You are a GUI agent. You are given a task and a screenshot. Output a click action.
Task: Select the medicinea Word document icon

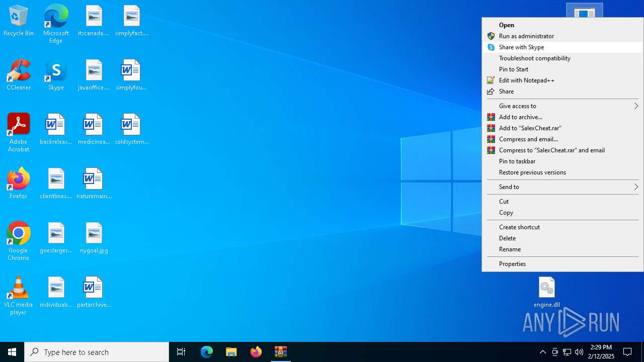click(94, 129)
